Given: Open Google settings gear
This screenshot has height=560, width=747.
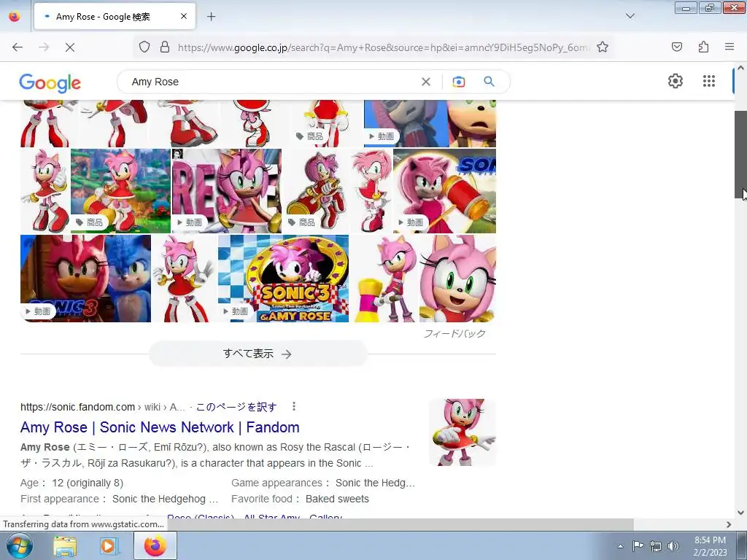Looking at the screenshot, I should 675,81.
